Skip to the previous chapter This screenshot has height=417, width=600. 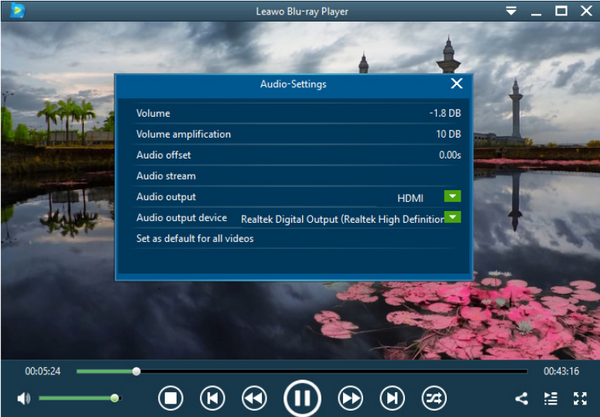(212, 398)
